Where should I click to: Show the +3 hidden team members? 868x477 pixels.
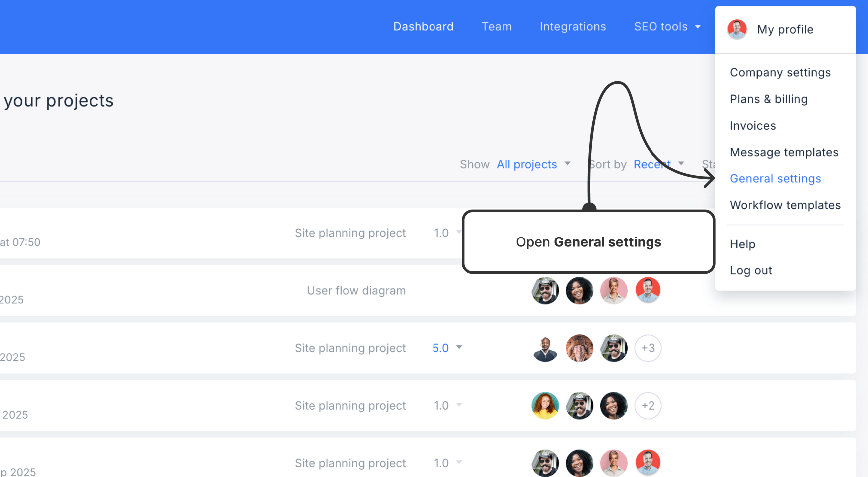[x=648, y=348]
